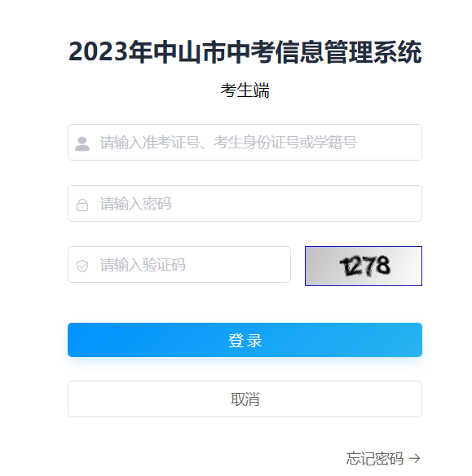Select the 忘记密码 text at bottom right
472x476 pixels.
click(375, 458)
